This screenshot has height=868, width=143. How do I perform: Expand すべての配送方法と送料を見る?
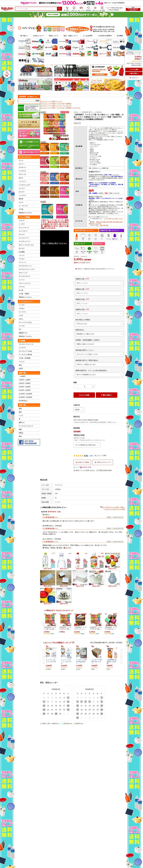click(x=87, y=445)
